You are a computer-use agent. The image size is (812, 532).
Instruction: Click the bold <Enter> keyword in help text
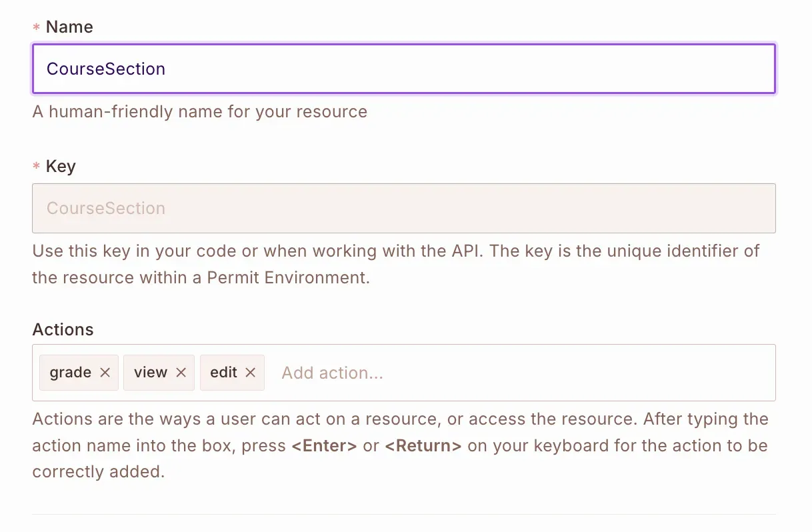coord(324,445)
